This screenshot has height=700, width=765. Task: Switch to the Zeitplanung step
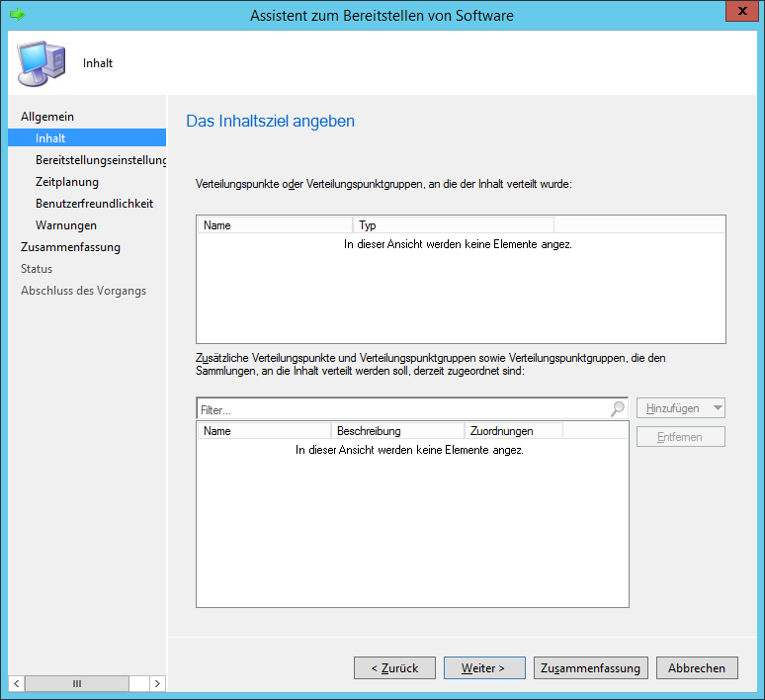pyautogui.click(x=67, y=182)
